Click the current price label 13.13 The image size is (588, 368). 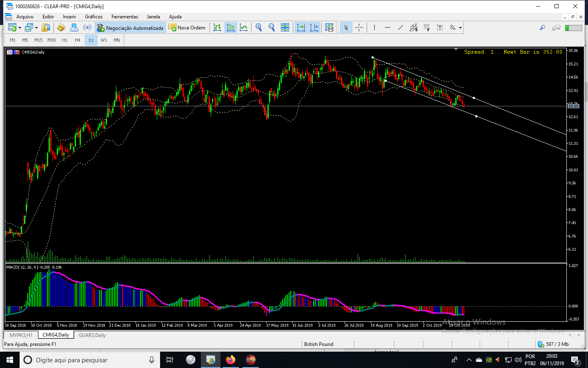(573, 106)
